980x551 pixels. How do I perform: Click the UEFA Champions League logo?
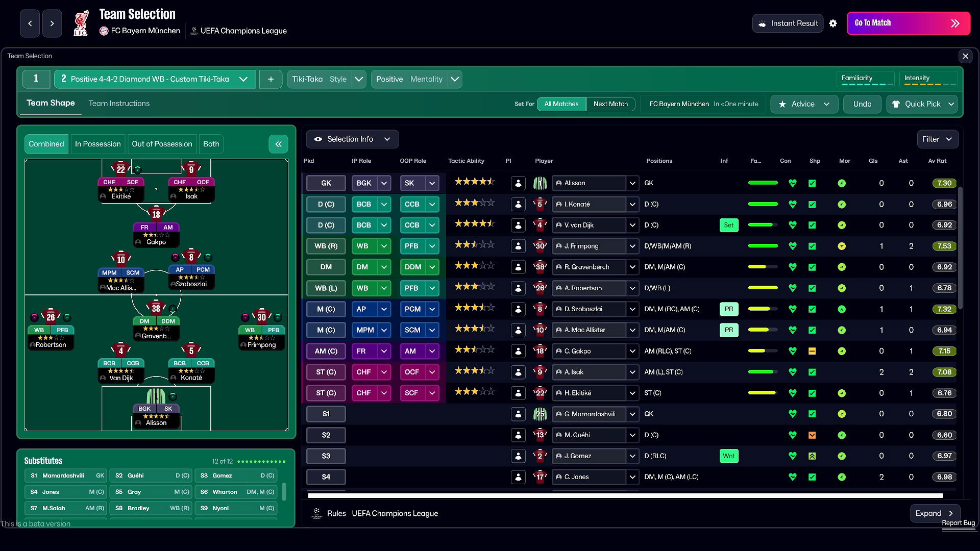click(x=194, y=31)
